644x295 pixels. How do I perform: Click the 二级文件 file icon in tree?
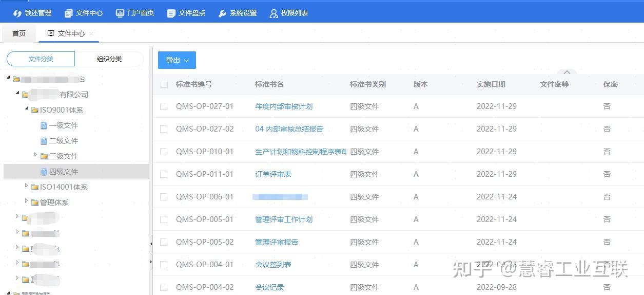44,141
